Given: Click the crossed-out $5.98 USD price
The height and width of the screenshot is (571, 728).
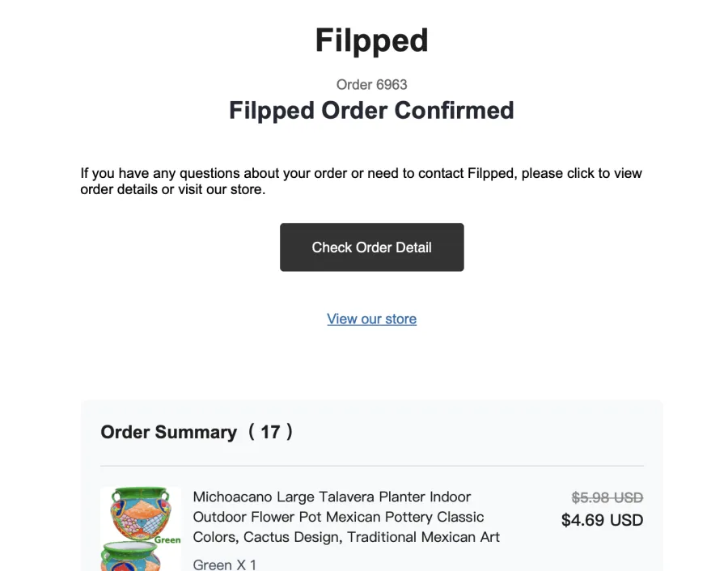Looking at the screenshot, I should click(x=607, y=497).
